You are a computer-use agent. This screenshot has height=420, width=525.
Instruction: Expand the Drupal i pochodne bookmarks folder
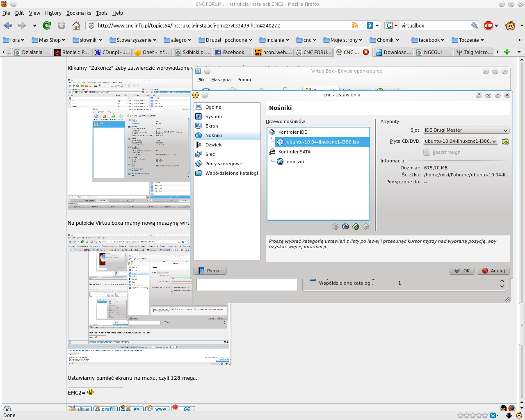(226, 40)
